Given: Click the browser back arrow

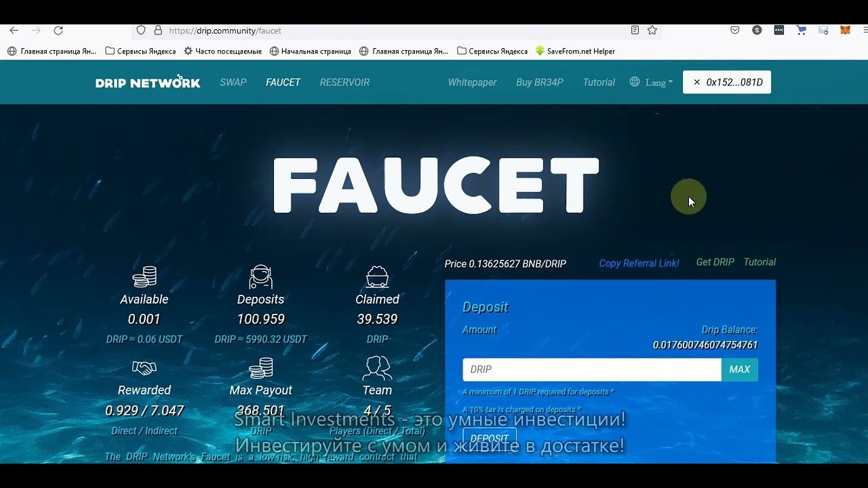Looking at the screenshot, I should (x=14, y=30).
